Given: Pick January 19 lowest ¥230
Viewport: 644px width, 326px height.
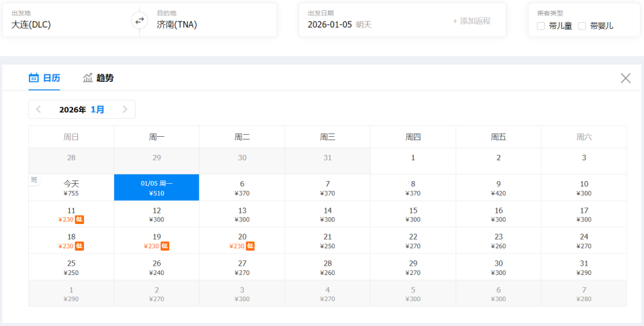Looking at the screenshot, I should [x=156, y=241].
